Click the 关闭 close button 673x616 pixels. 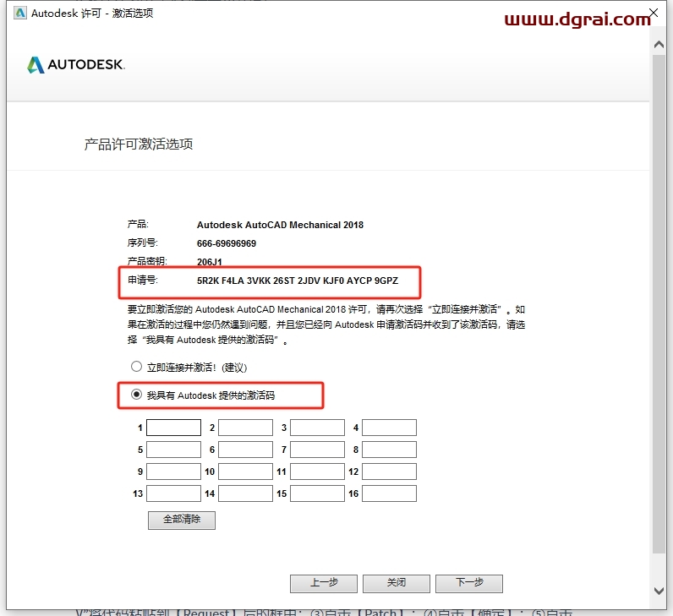[397, 583]
